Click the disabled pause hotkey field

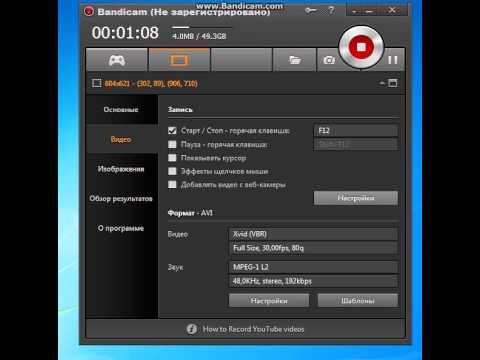(x=356, y=144)
